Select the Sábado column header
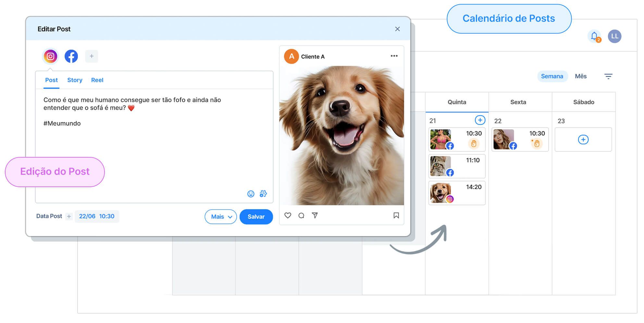The width and height of the screenshot is (644, 323). 584,102
